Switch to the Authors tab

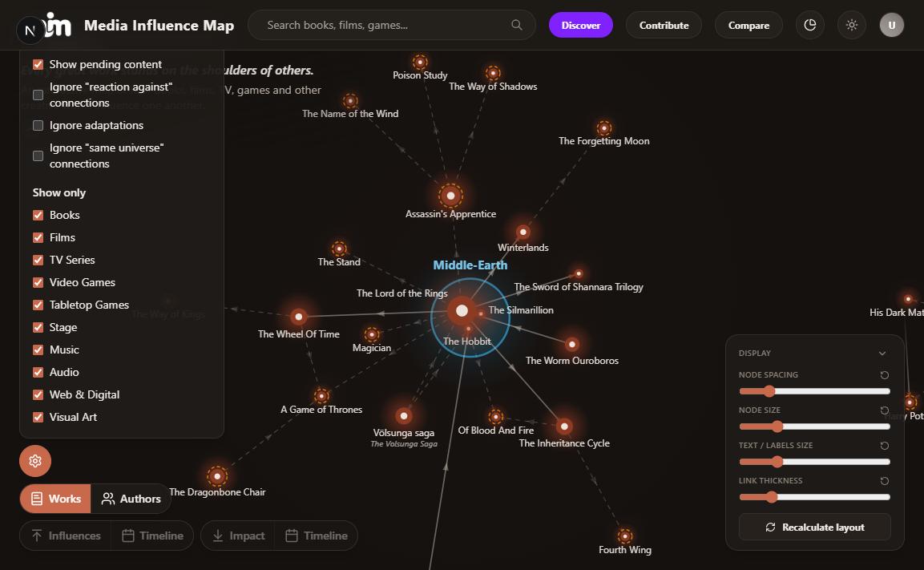point(131,499)
